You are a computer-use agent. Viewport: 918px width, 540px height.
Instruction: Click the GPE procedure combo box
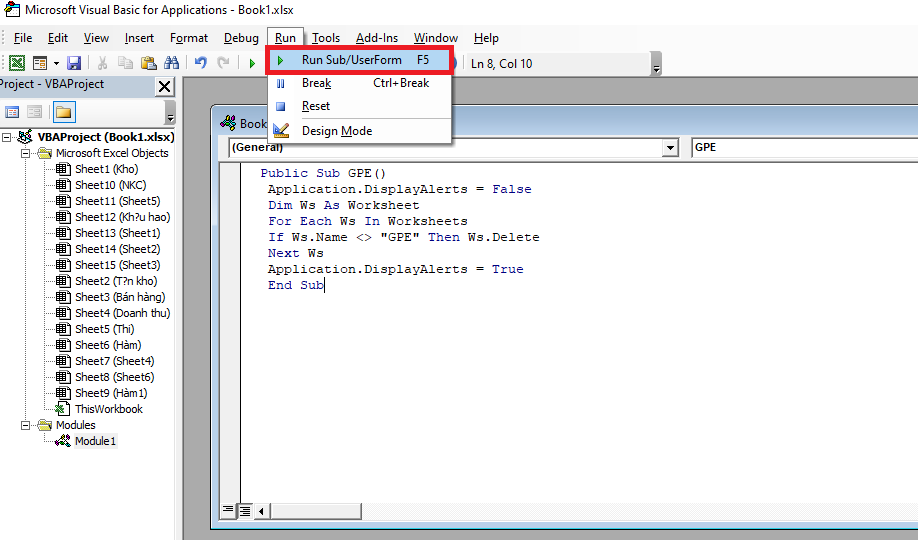804,148
